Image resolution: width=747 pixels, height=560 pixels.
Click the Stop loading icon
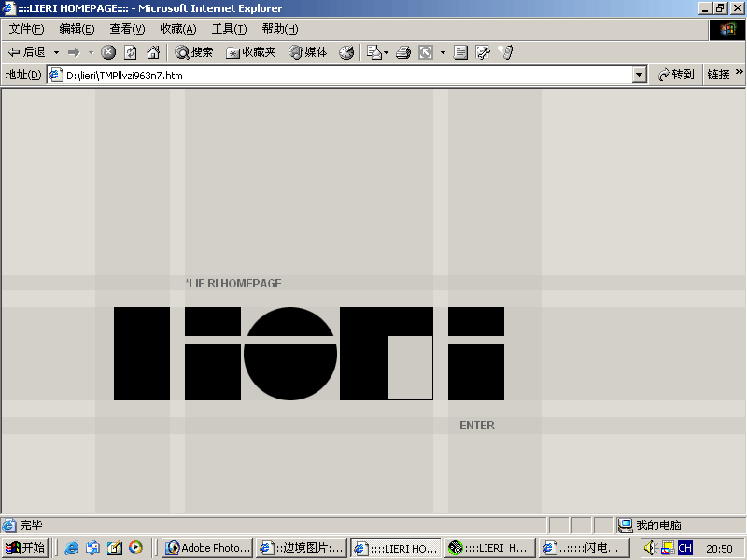pyautogui.click(x=108, y=52)
